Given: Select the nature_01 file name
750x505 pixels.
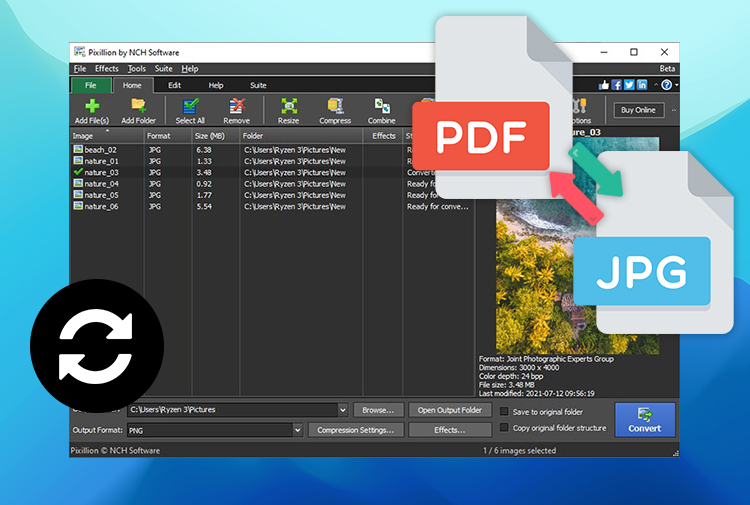Looking at the screenshot, I should 101,161.
